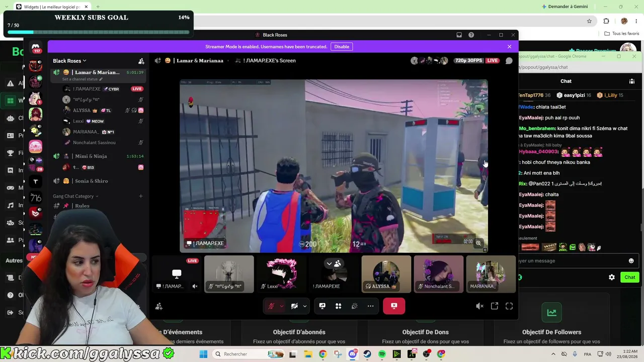The height and width of the screenshot is (362, 644).
Task: Click weekly subs goal progress bar
Action: (99, 32)
